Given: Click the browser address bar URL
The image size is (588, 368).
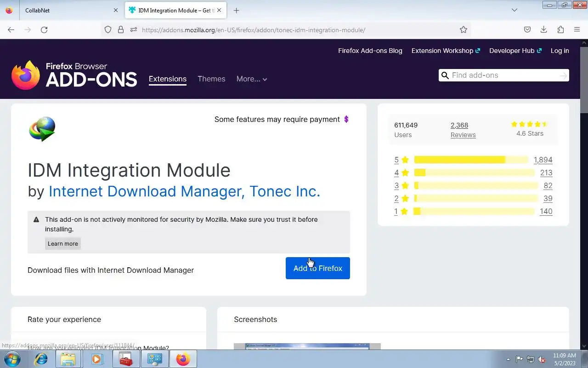Looking at the screenshot, I should 254,30.
